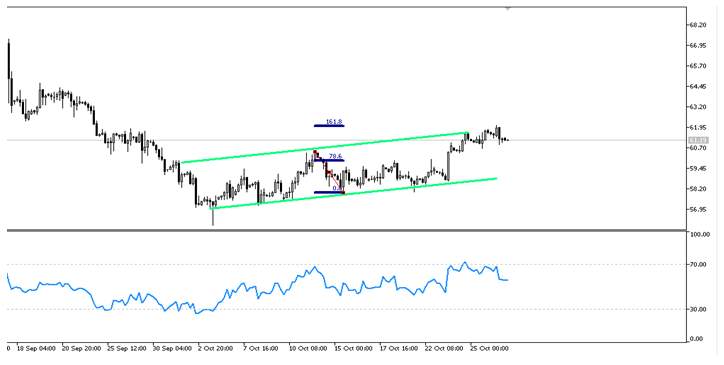Click the 7 Oct 16:00 time label
The width and height of the screenshot is (724, 365).
click(261, 348)
